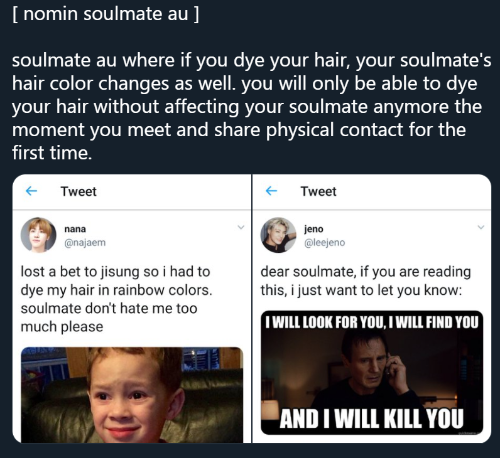This screenshot has width=500, height=458.
Task: Click the left 'Tweet' header title
Action: 79,191
